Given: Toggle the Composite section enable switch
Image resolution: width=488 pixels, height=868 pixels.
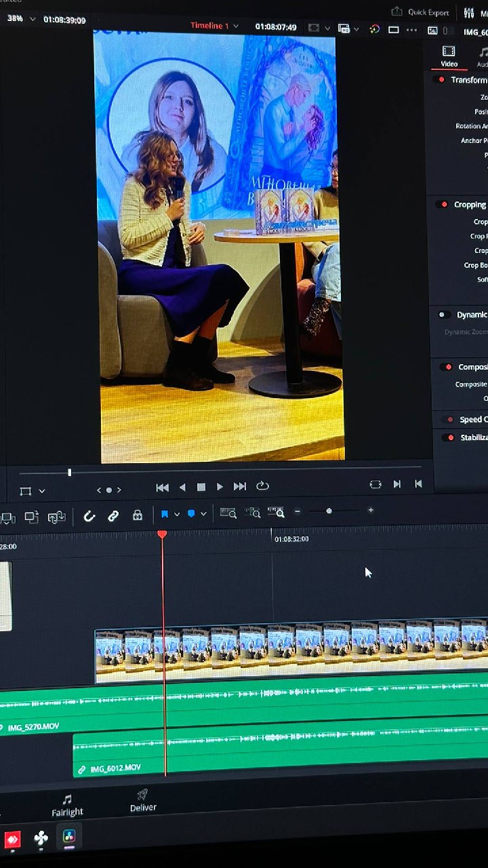Looking at the screenshot, I should point(446,367).
